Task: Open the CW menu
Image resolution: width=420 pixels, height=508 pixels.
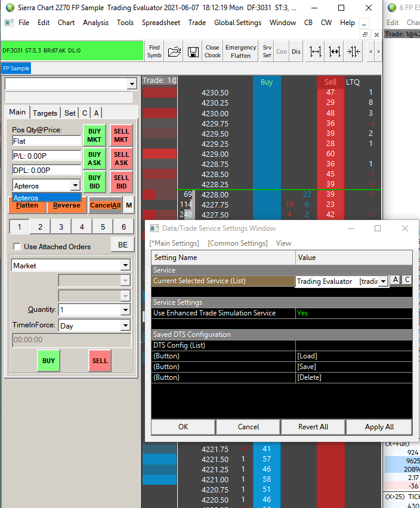Action: (x=326, y=23)
